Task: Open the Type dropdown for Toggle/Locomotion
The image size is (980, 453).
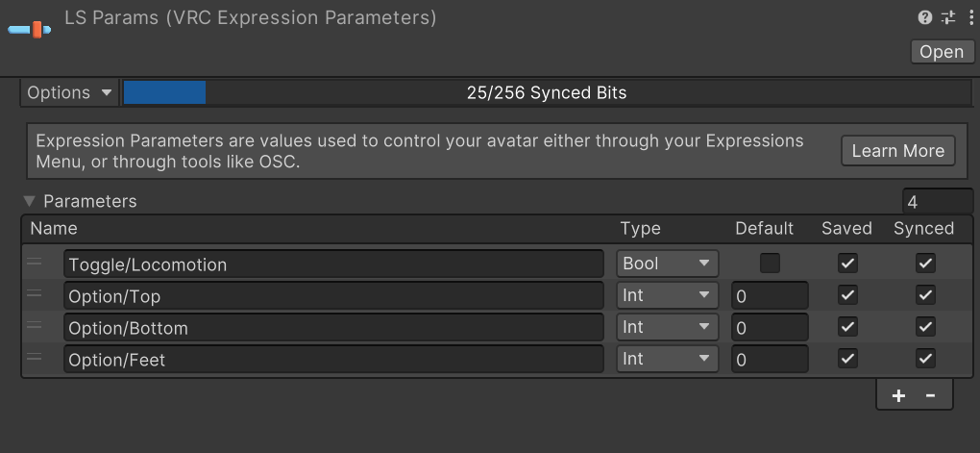Action: point(668,263)
